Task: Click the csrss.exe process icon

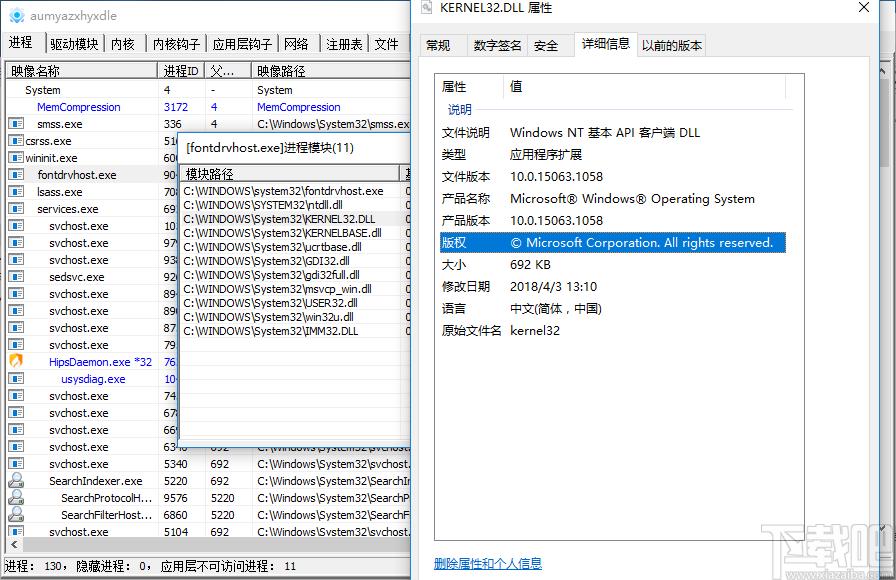Action: pos(16,141)
